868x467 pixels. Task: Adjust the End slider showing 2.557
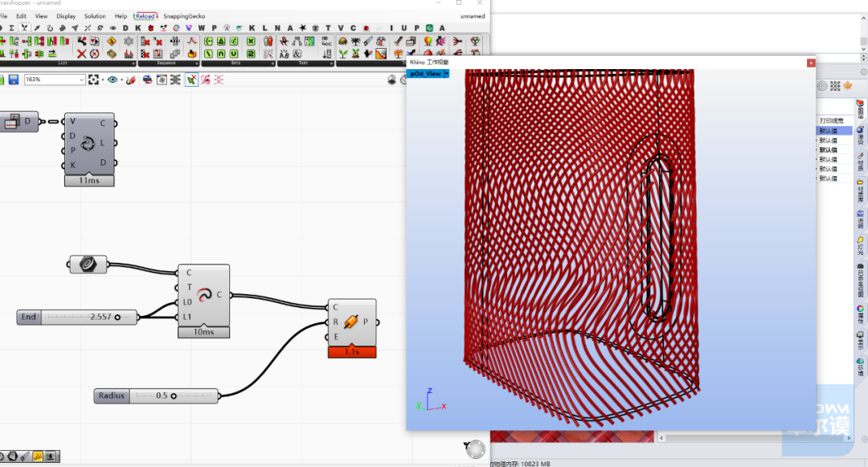pyautogui.click(x=77, y=317)
